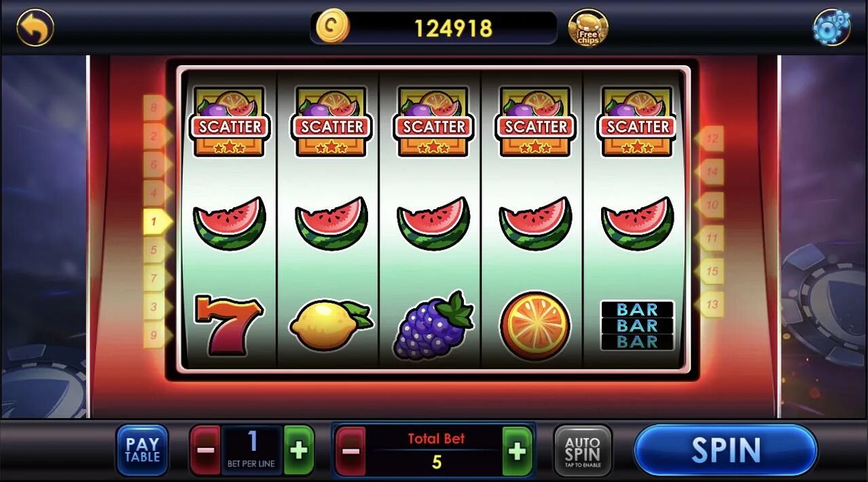Lower Total Bet using the red minus
868x482 pixels.
350,451
